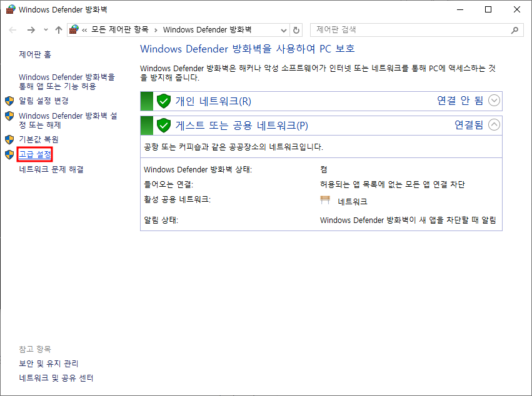Close the Windows Defender 방화벽 window
Image resolution: width=532 pixels, height=396 pixels.
coord(517,9)
